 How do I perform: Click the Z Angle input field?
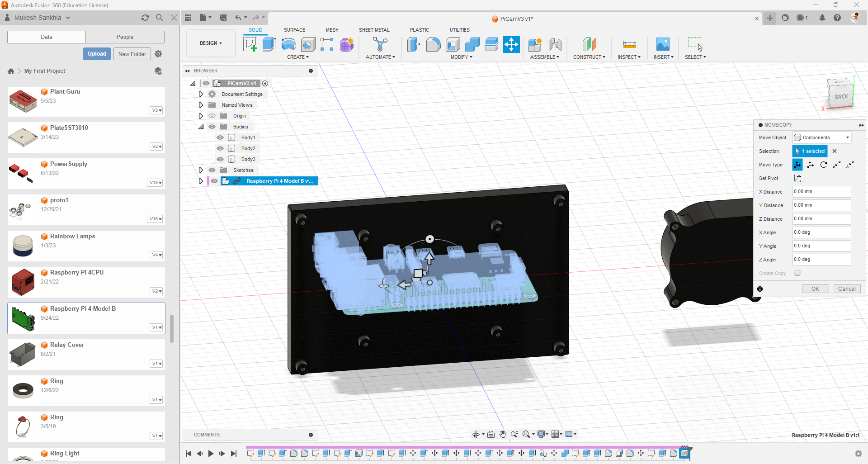pos(822,260)
